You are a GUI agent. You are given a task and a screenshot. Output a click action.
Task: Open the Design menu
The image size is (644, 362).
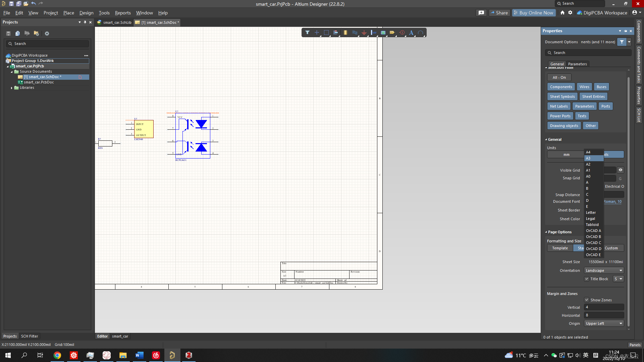[86, 13]
